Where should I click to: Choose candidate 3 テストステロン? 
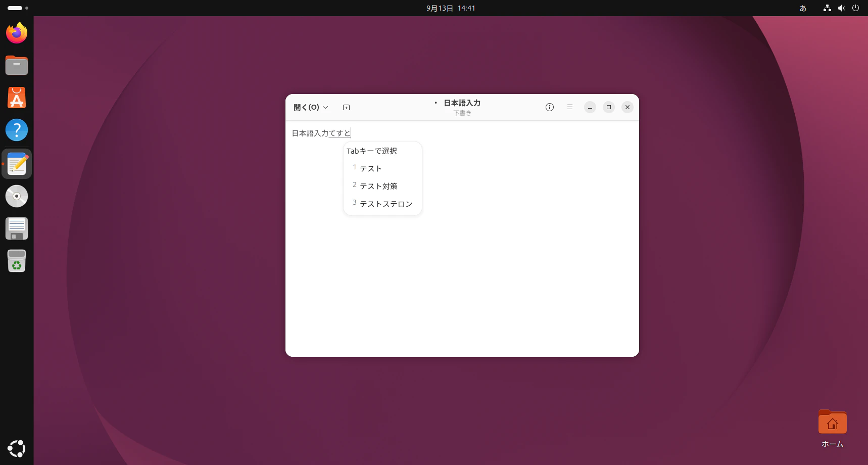tap(382, 204)
